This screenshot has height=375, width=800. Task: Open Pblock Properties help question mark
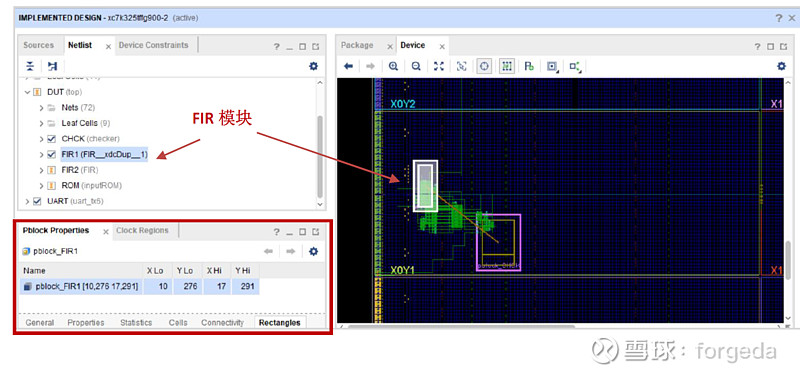(x=277, y=232)
